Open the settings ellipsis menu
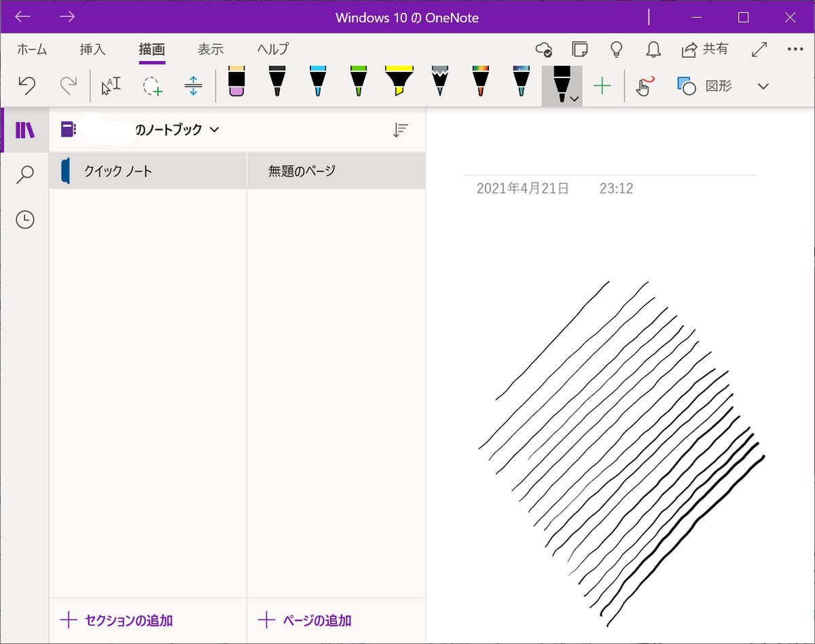 (x=795, y=49)
